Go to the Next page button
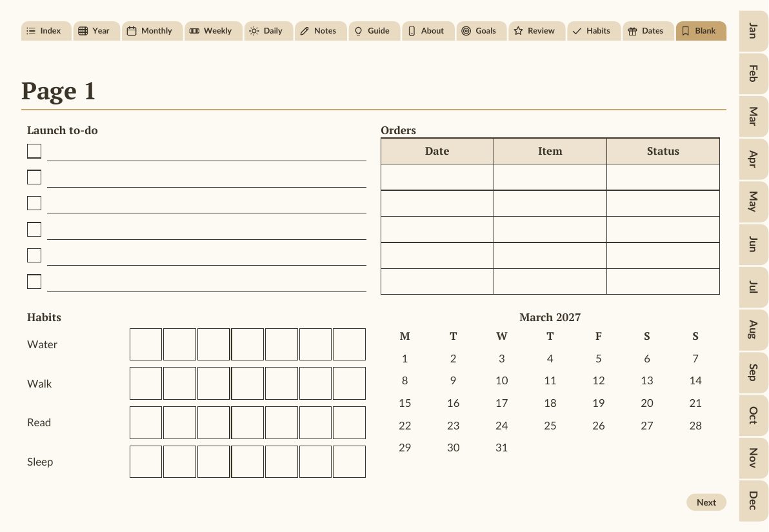 click(706, 502)
